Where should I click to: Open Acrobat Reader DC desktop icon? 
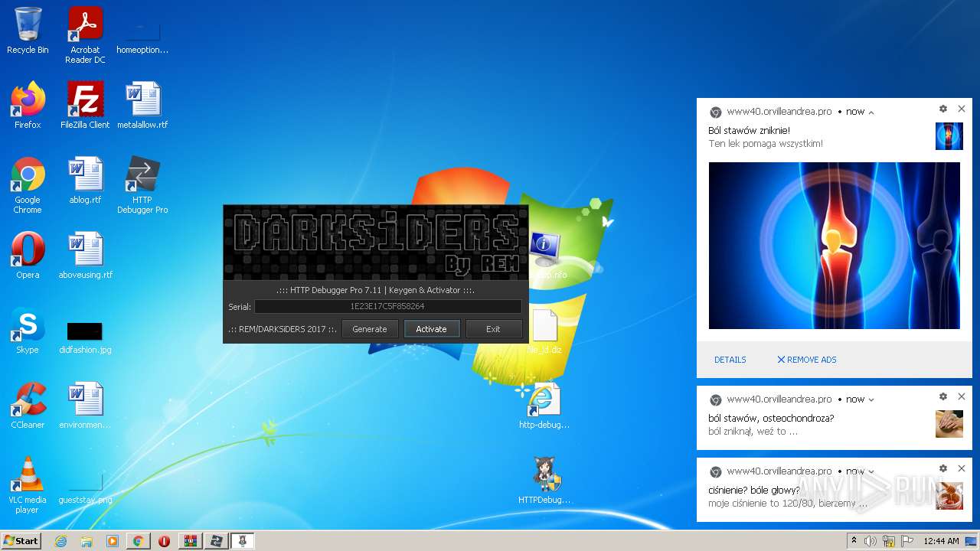(85, 34)
